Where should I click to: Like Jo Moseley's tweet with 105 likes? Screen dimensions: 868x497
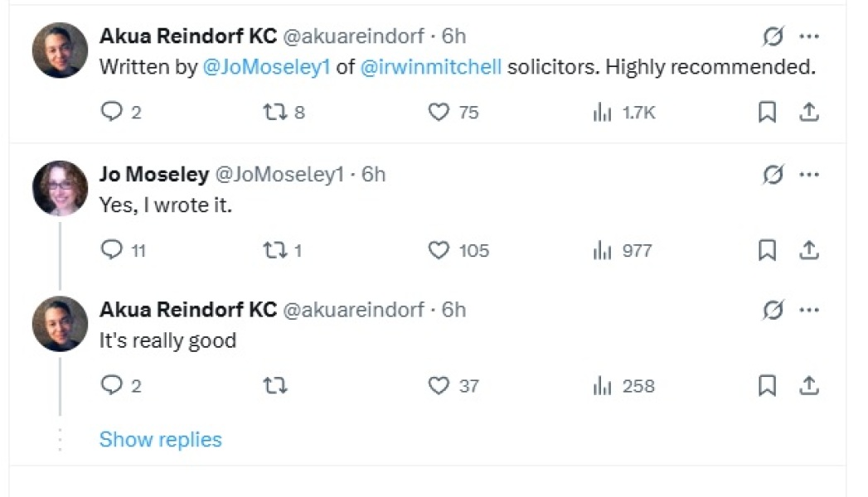pyautogui.click(x=439, y=249)
